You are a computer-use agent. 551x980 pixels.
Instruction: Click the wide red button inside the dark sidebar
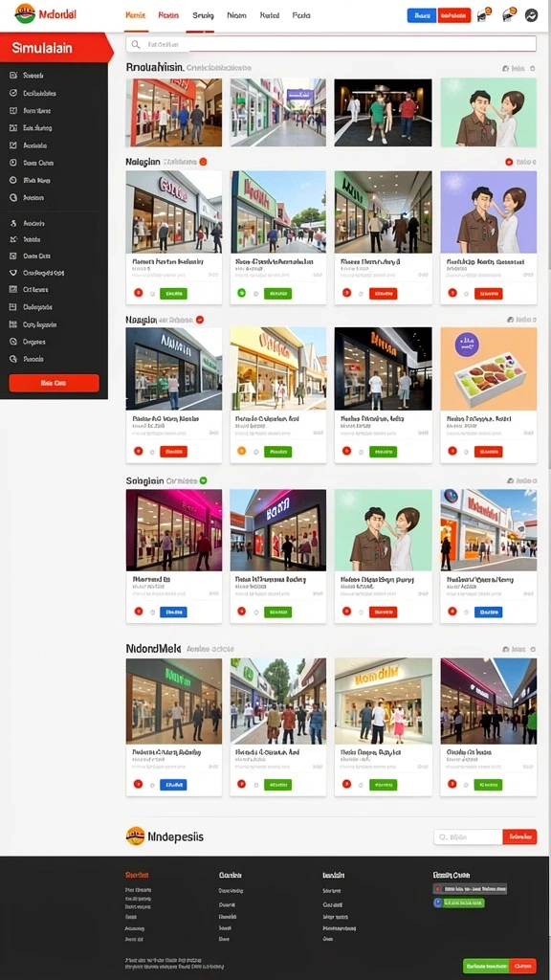click(54, 383)
